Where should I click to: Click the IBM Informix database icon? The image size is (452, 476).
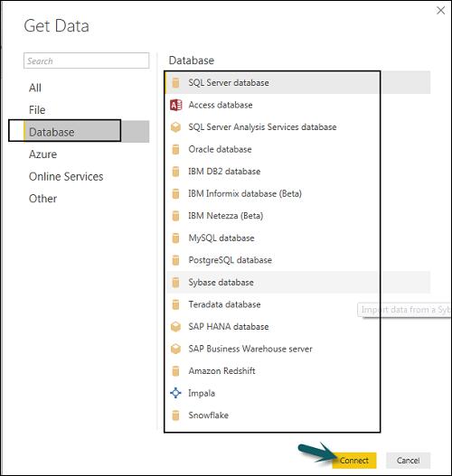pyautogui.click(x=175, y=193)
